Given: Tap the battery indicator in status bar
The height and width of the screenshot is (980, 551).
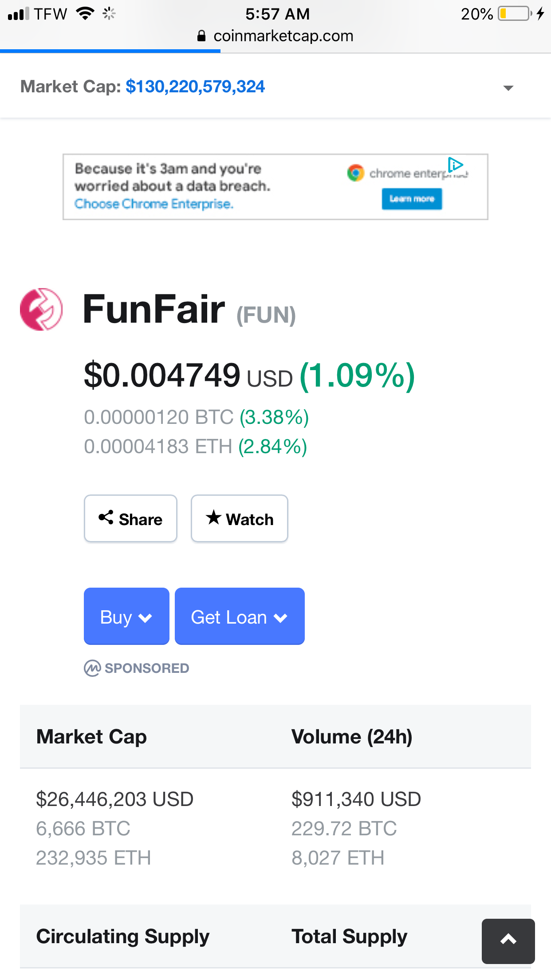Looking at the screenshot, I should coord(515,14).
